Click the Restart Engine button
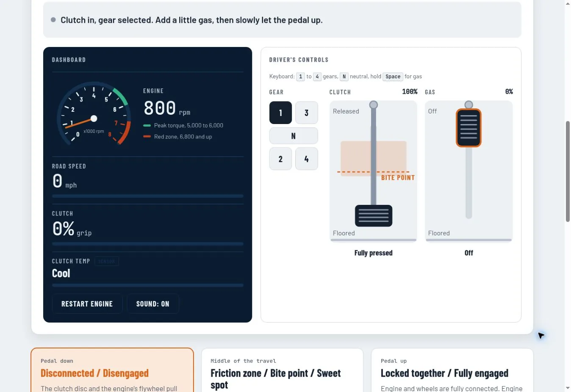Viewport: 571px width, 392px height. 87,304
